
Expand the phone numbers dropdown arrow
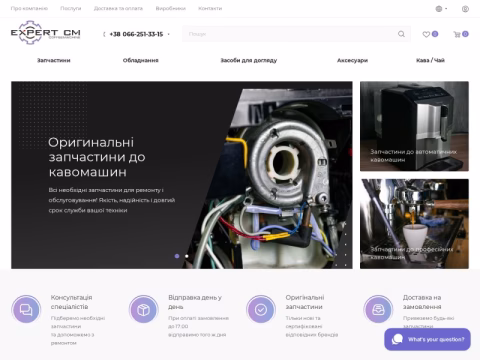coord(168,34)
